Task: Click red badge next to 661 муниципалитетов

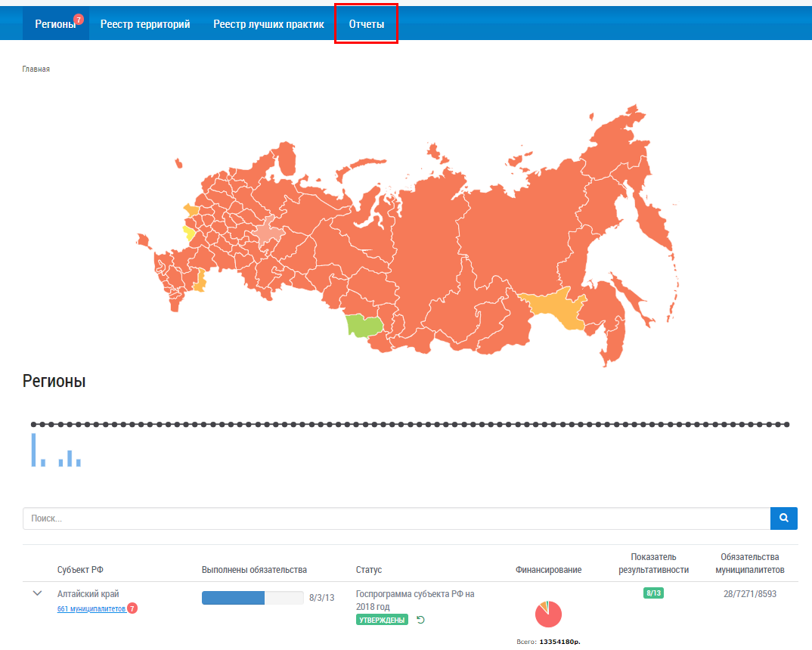Action: 132,608
